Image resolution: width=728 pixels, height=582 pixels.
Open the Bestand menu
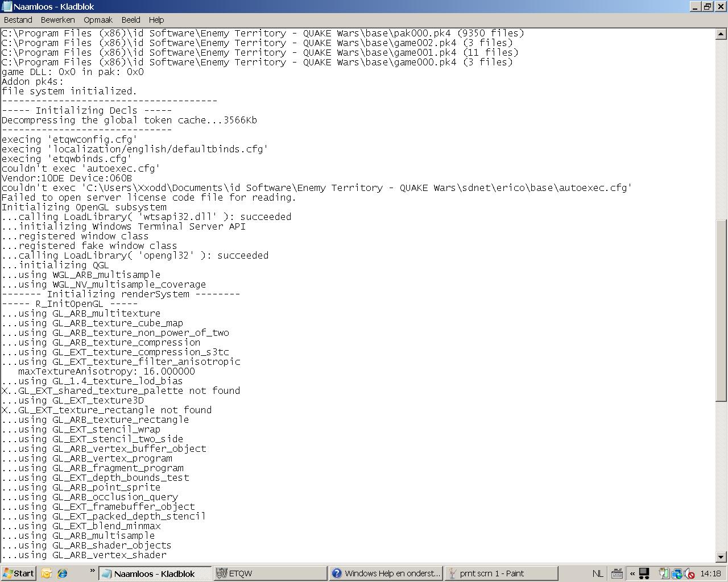click(18, 19)
